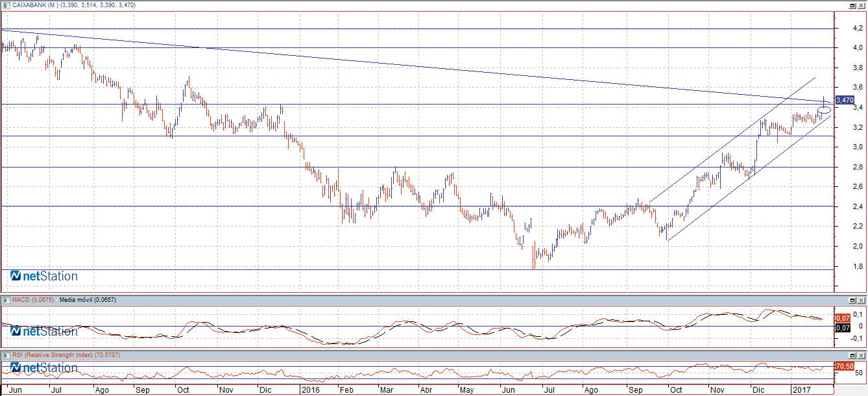The width and height of the screenshot is (868, 396).
Task: Click the MACD panel icon
Action: 6,300
